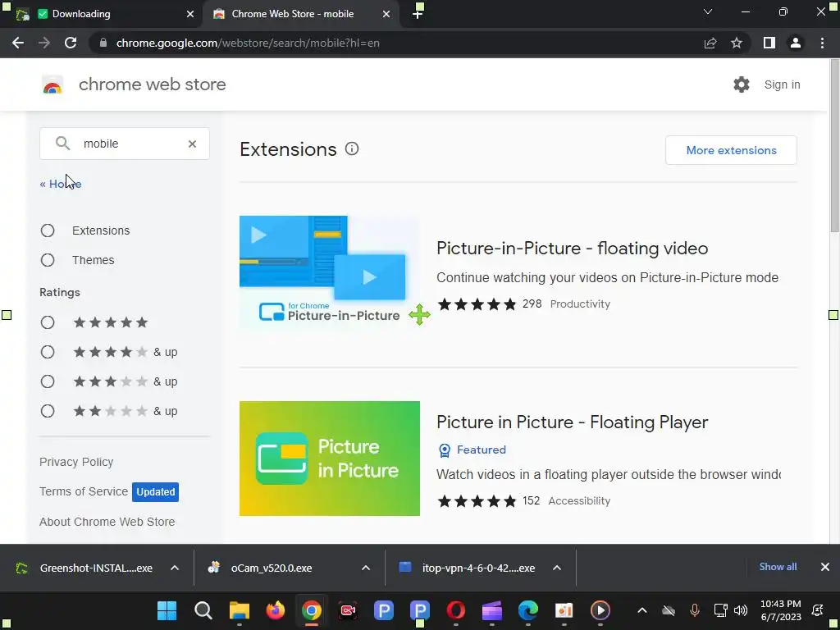Go to the « Home link
Viewport: 840px width, 630px height.
[61, 184]
